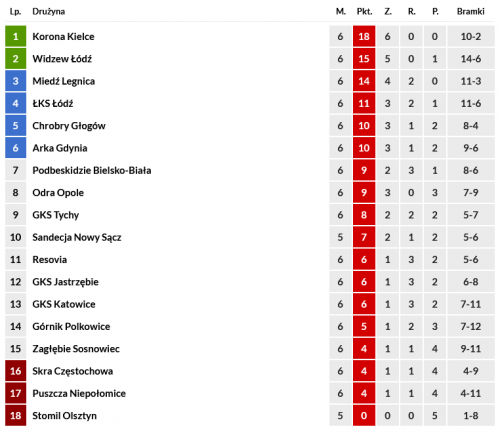Click Zagłębie Sosnowiec team name
The height and width of the screenshot is (431, 500).
pos(76,349)
